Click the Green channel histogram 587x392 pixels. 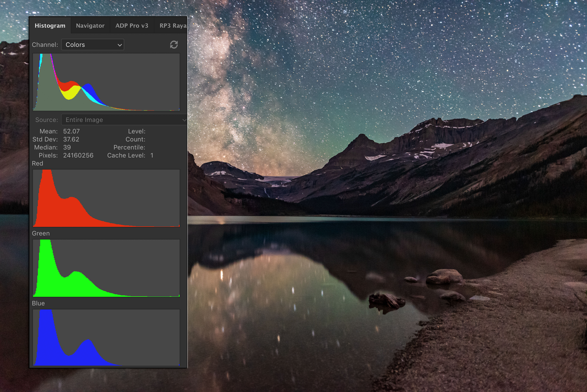(106, 268)
